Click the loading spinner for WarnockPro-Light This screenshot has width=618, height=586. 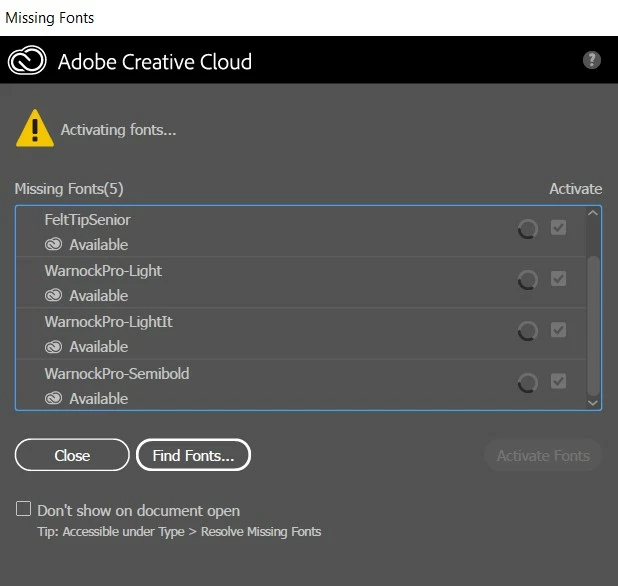[528, 280]
